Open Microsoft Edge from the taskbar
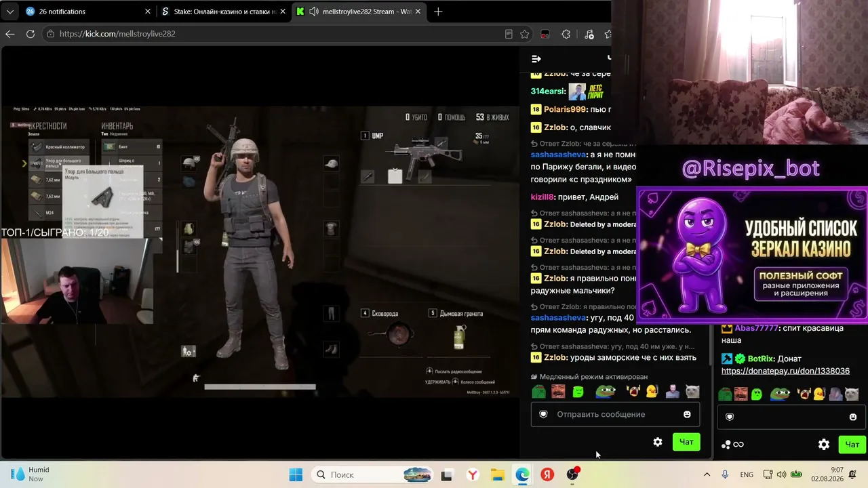Viewport: 868px width, 488px height. [x=522, y=474]
